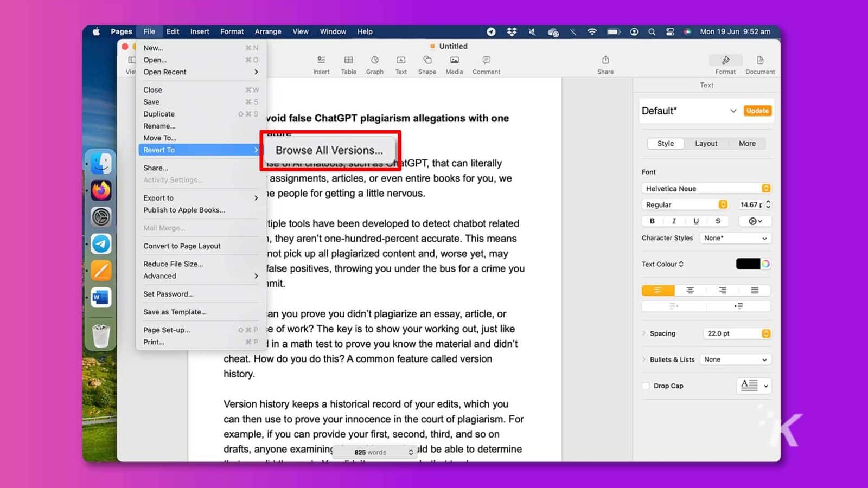Switch to the Layout tab
This screenshot has width=868, height=488.
[706, 144]
